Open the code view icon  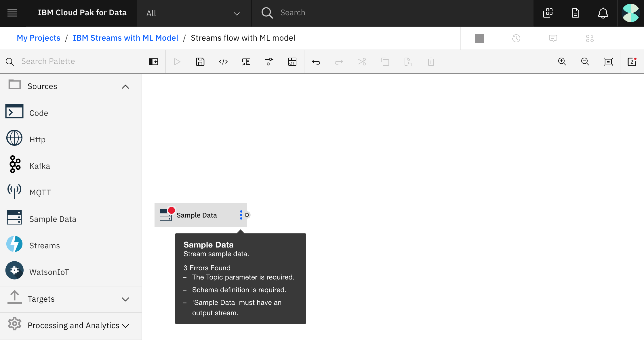[223, 62]
